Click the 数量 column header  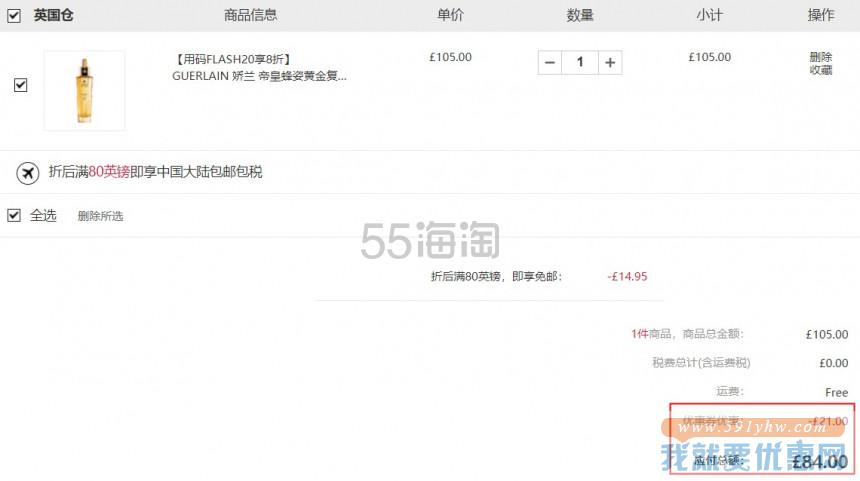580,15
